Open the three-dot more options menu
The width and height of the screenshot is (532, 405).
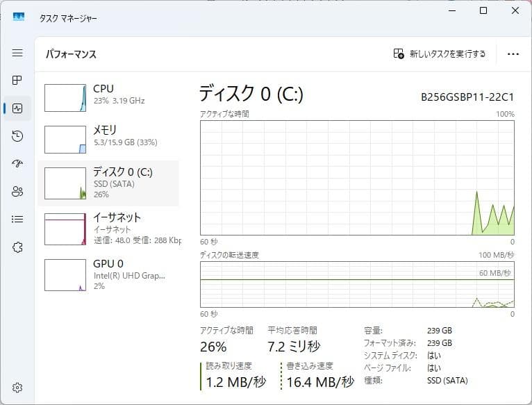click(x=513, y=54)
